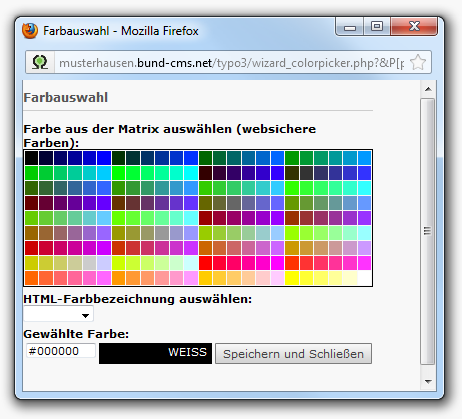This screenshot has width=462, height=419.
Task: Choose the cyan swatch in second row
Action: [x=191, y=173]
